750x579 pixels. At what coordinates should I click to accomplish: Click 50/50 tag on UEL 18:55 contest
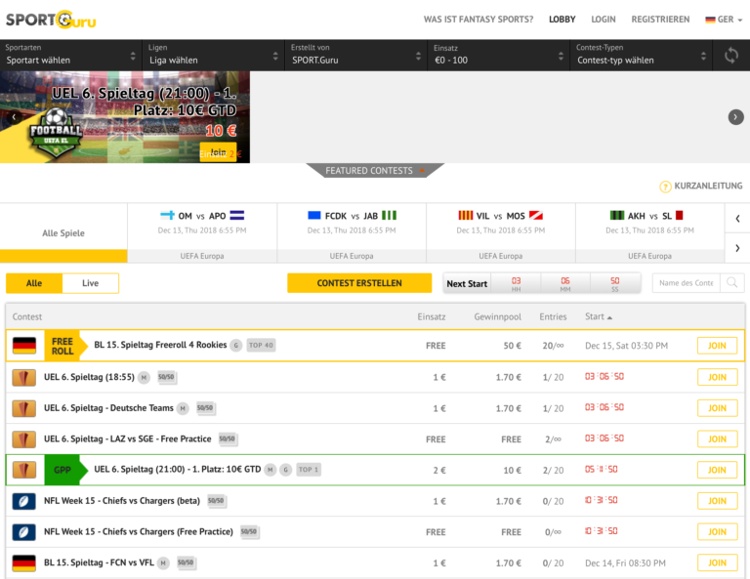tap(166, 377)
